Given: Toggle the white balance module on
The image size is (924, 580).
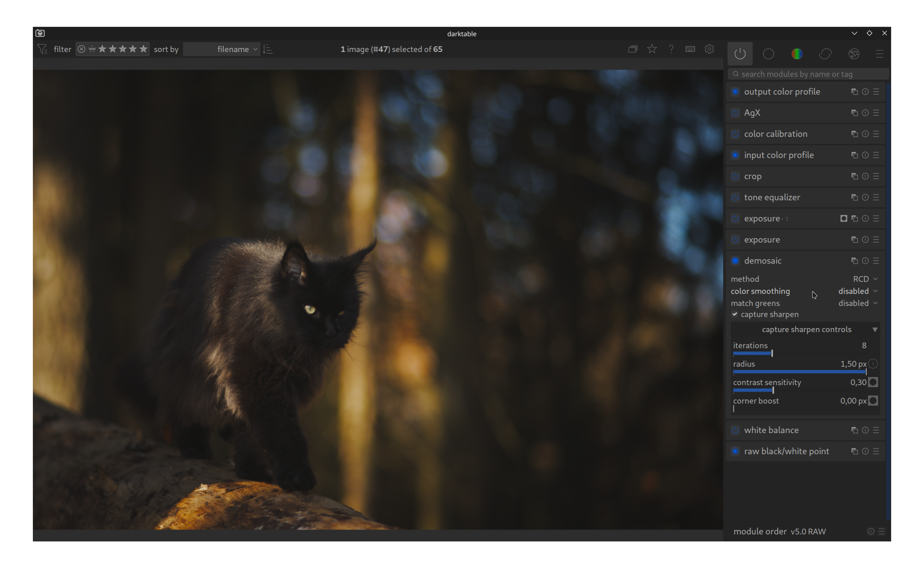Looking at the screenshot, I should coord(735,430).
